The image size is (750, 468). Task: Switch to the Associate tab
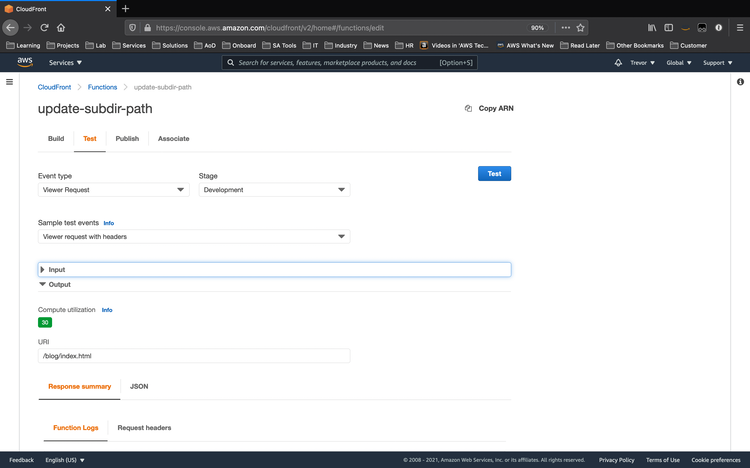point(174,138)
